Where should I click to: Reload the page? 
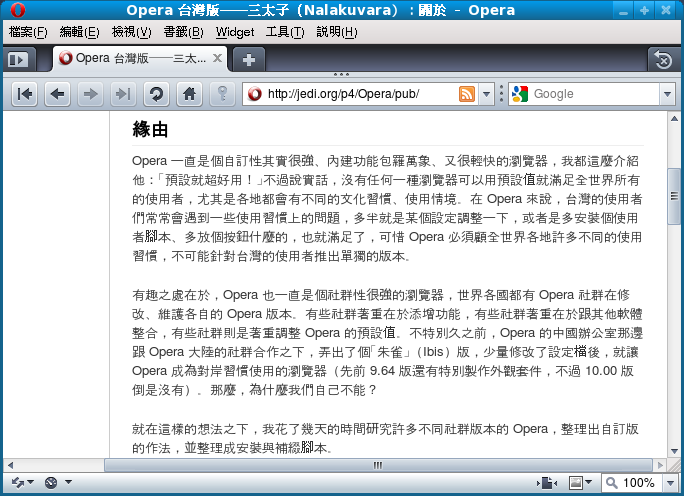tap(156, 94)
